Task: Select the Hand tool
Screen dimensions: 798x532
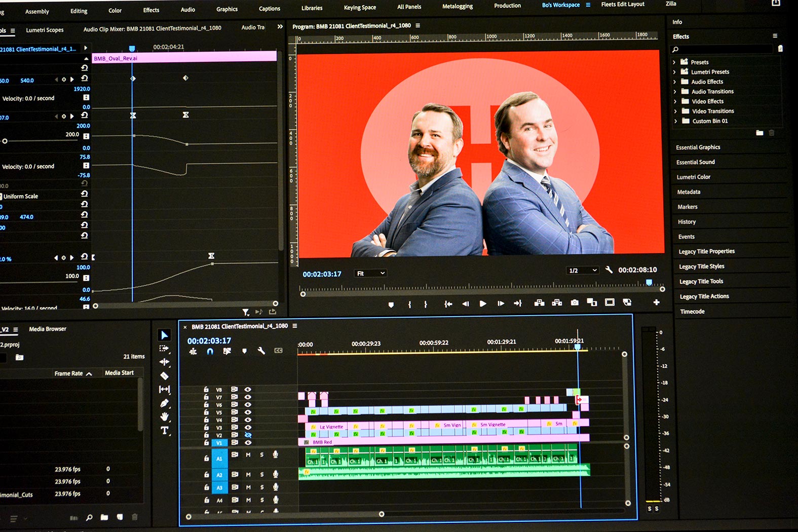Action: [x=164, y=417]
